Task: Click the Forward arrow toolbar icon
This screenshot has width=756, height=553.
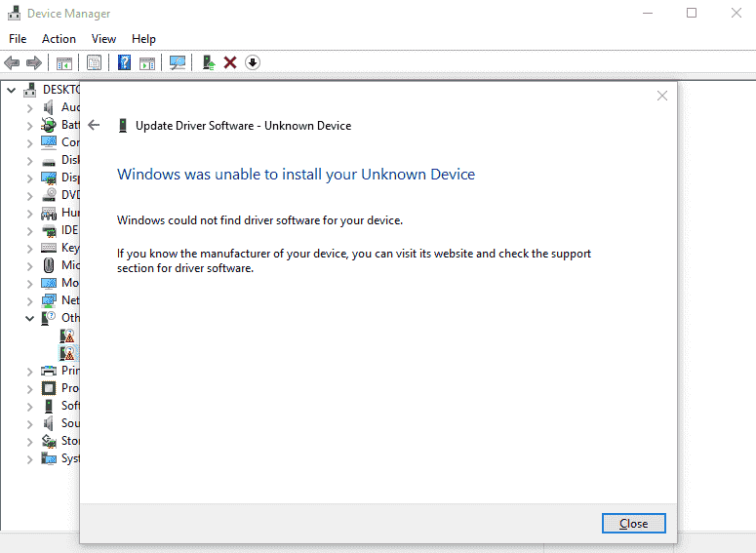Action: coord(34,62)
